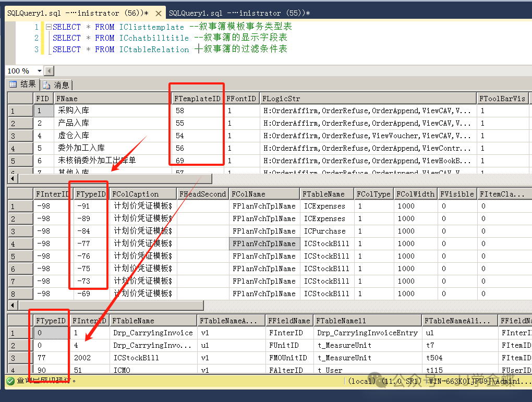Image resolution: width=532 pixels, height=402 pixels.
Task: Select row 1 header in first result grid
Action: tap(20, 111)
